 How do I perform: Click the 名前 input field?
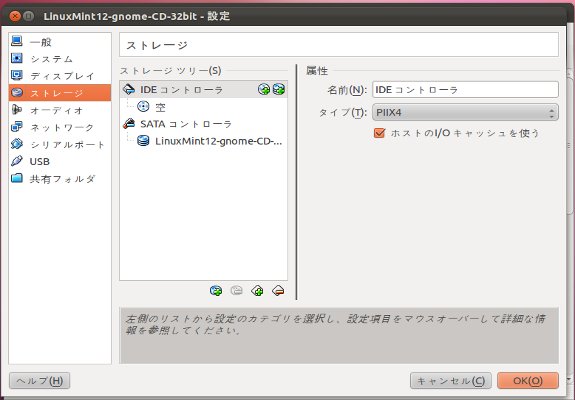point(465,90)
